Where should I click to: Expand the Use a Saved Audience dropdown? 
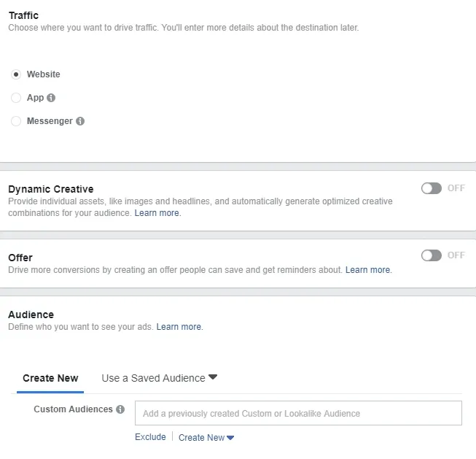160,378
